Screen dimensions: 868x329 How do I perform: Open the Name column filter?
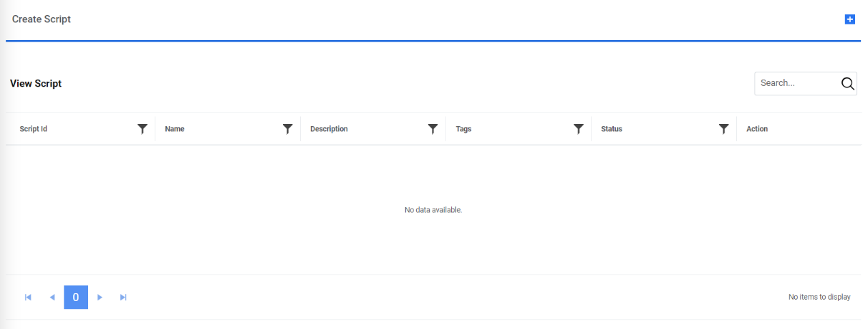(x=288, y=129)
